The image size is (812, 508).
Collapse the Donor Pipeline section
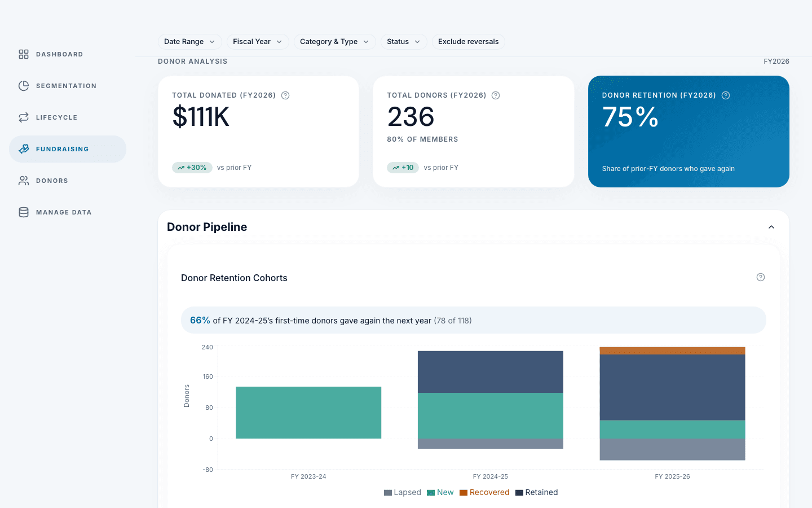point(771,227)
